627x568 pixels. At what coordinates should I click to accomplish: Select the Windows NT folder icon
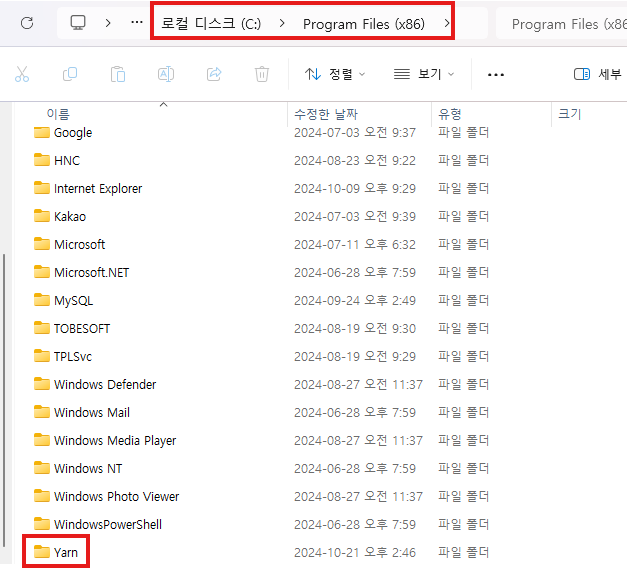(42, 468)
